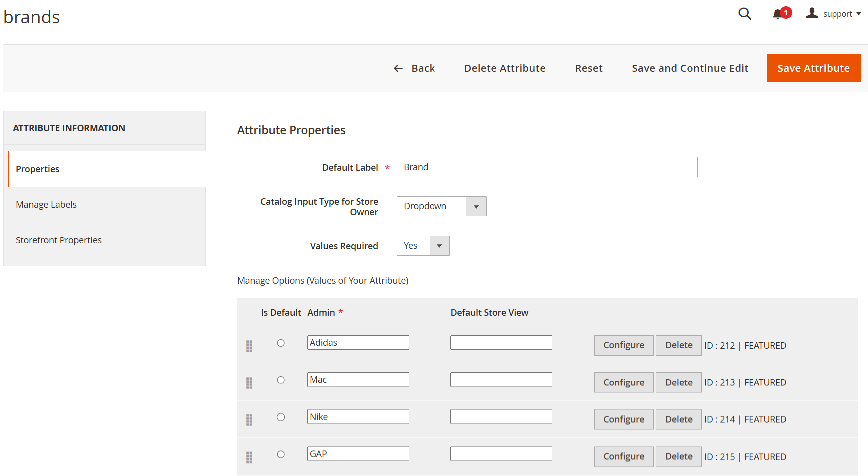Click the 'ID : 212 | FEATURED' text
This screenshot has height=476, width=868.
pos(745,346)
